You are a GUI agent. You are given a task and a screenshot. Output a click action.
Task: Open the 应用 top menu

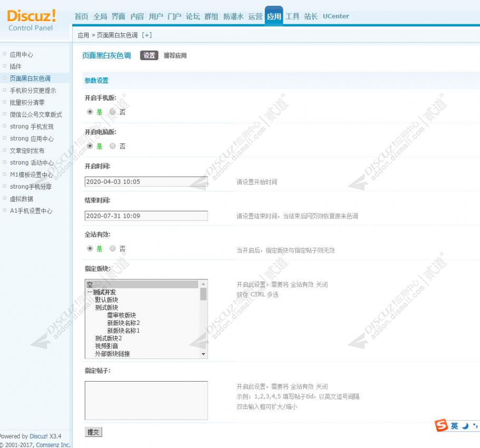pos(274,16)
